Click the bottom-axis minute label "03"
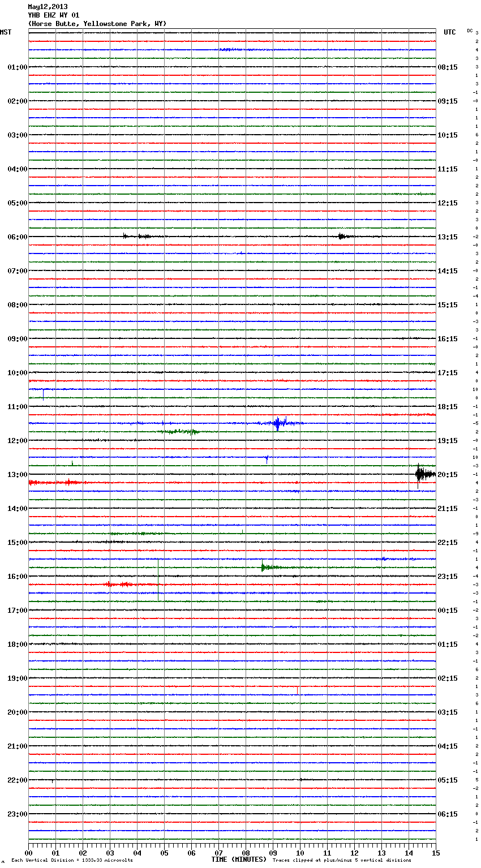481x868 pixels. (x=110, y=853)
